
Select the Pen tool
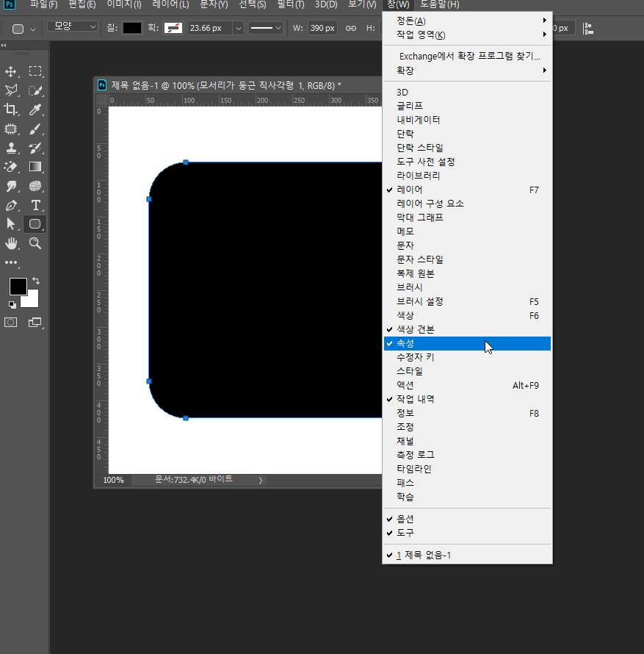pos(10,205)
